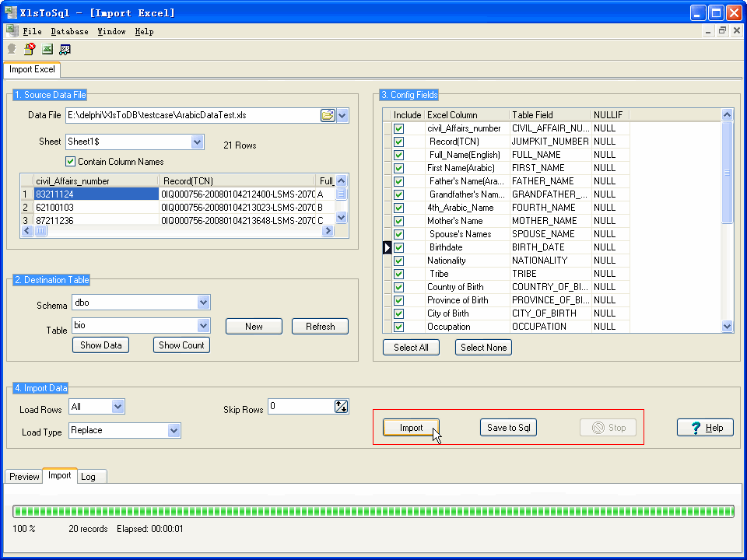Viewport: 747px width, 560px height.
Task: Click the green import progress bar
Action: click(x=373, y=511)
